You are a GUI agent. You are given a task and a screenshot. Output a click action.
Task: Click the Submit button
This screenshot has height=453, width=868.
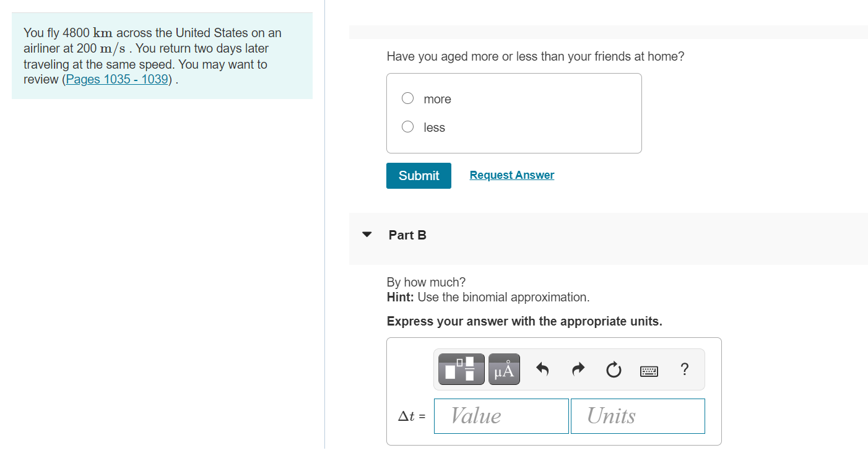419,176
